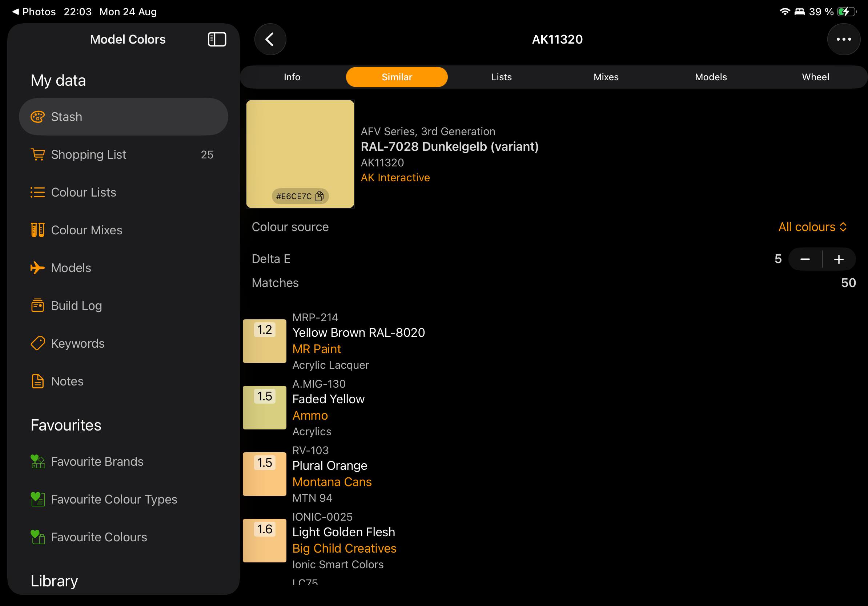The width and height of the screenshot is (868, 606).
Task: Open Models in the sidebar
Action: pos(124,268)
